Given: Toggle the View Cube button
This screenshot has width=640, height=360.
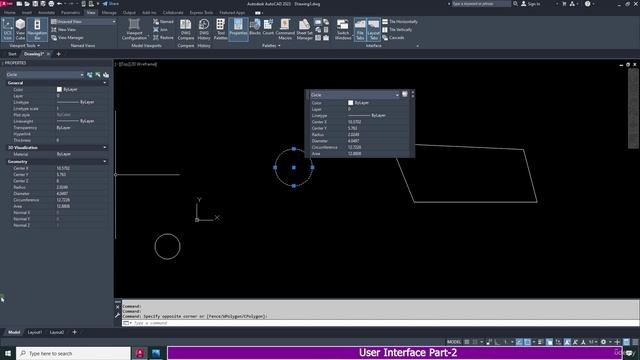Looking at the screenshot, I should [x=20, y=29].
